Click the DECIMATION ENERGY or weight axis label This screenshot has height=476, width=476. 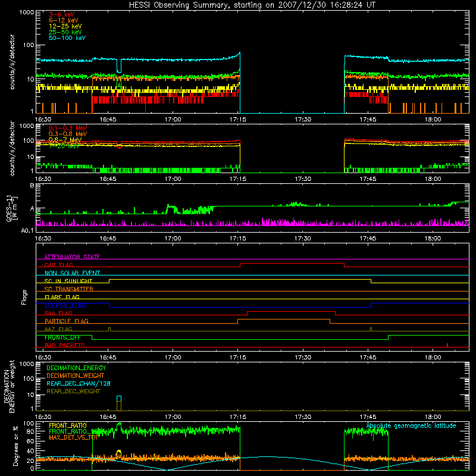[x=10, y=387]
